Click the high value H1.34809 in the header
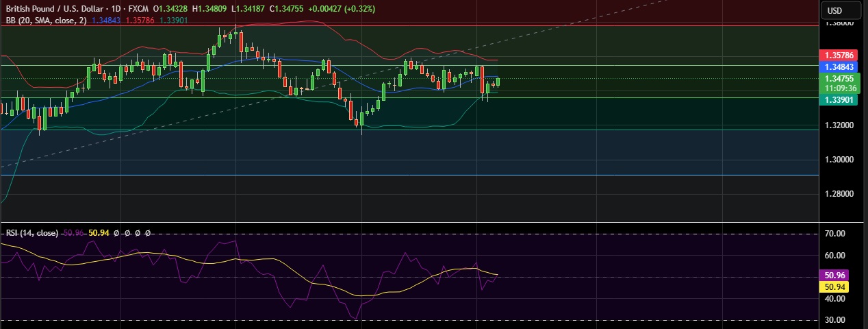868x329 pixels. coord(211,9)
